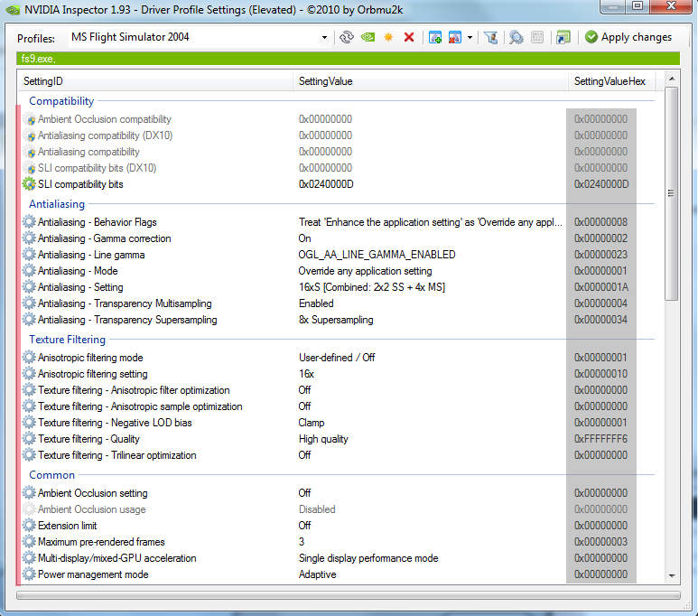Viewport: 698px width, 616px height.
Task: Click the value Adaptive
Action: tap(317, 574)
